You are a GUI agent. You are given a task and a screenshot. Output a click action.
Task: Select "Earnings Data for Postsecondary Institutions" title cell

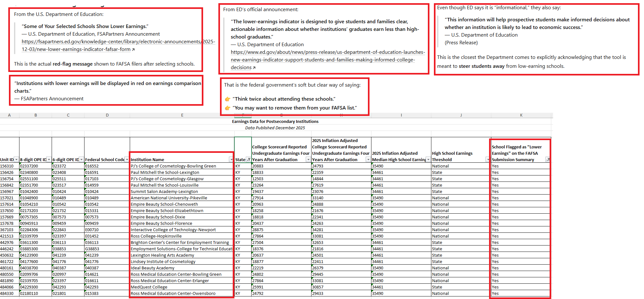tap(275, 121)
